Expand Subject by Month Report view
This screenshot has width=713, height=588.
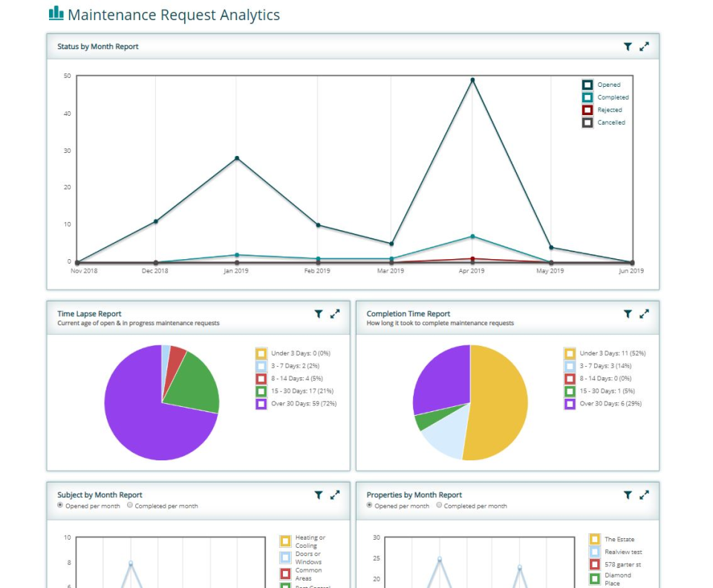pos(334,495)
